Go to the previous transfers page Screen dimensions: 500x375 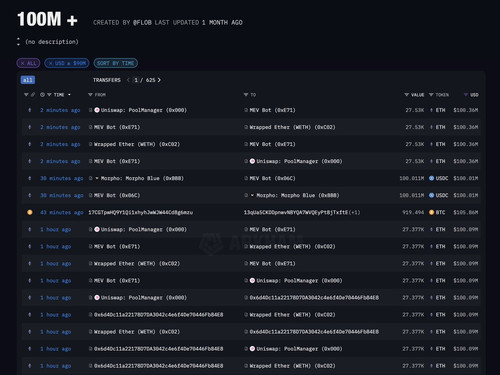[128, 80]
